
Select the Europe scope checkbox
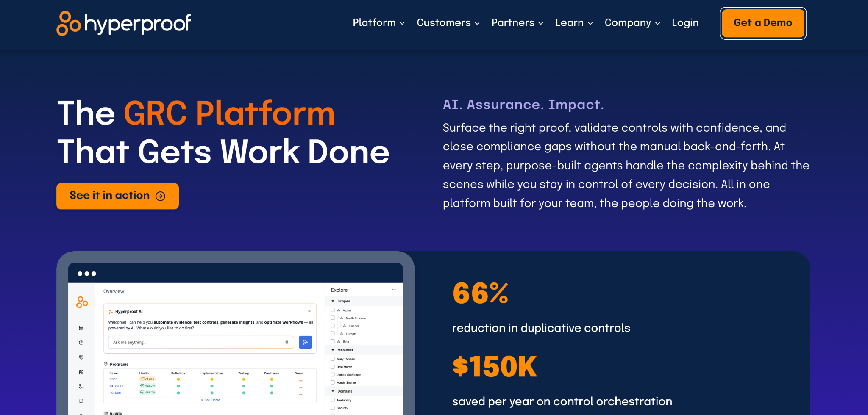333,334
